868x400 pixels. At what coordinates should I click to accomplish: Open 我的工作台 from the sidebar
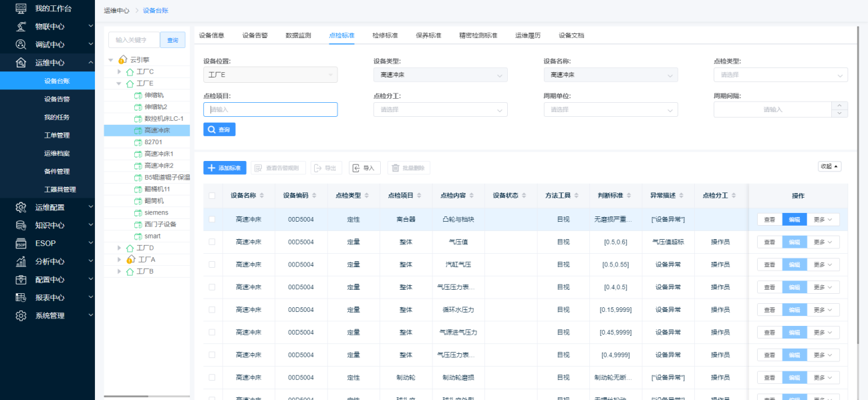[x=52, y=9]
